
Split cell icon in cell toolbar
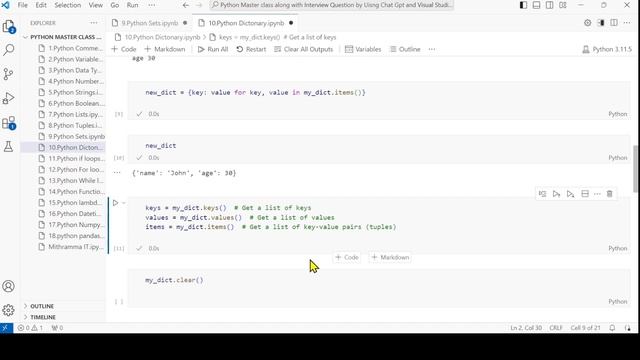click(585, 194)
